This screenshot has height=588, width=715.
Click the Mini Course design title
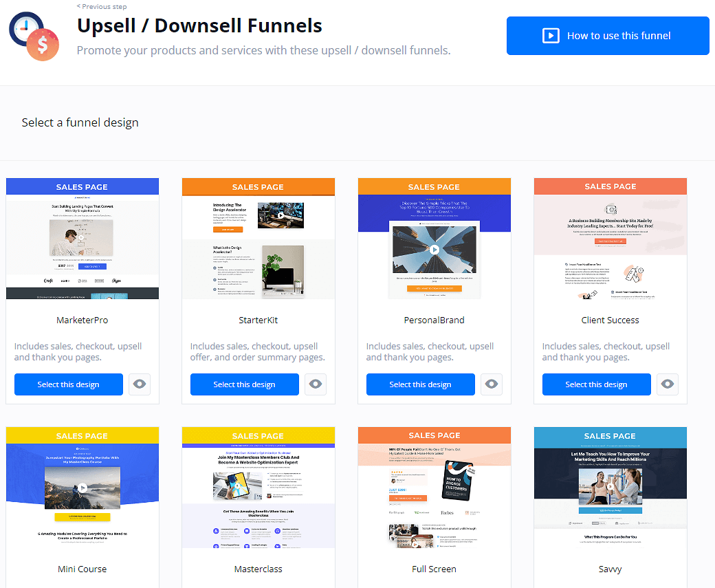pyautogui.click(x=82, y=569)
